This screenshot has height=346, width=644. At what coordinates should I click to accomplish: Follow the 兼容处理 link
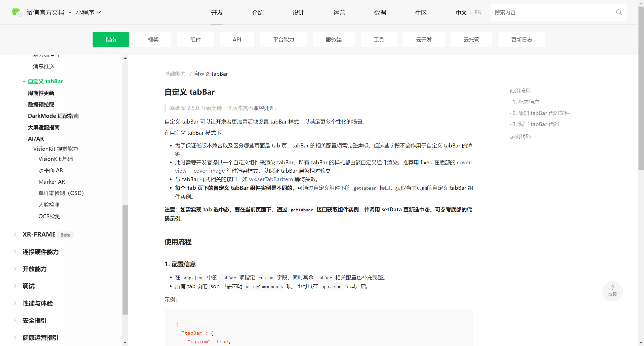(264, 108)
